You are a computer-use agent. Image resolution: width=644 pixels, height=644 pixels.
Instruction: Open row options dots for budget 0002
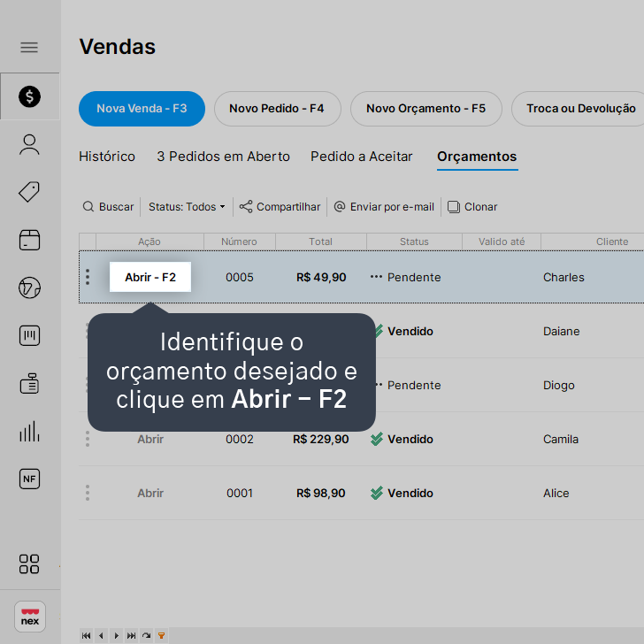point(88,439)
